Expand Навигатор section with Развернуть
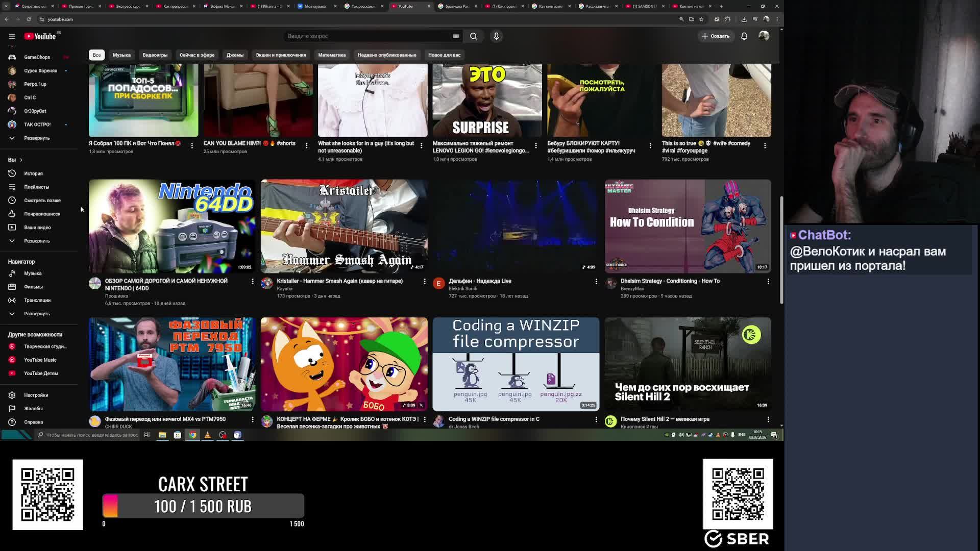 (36, 314)
